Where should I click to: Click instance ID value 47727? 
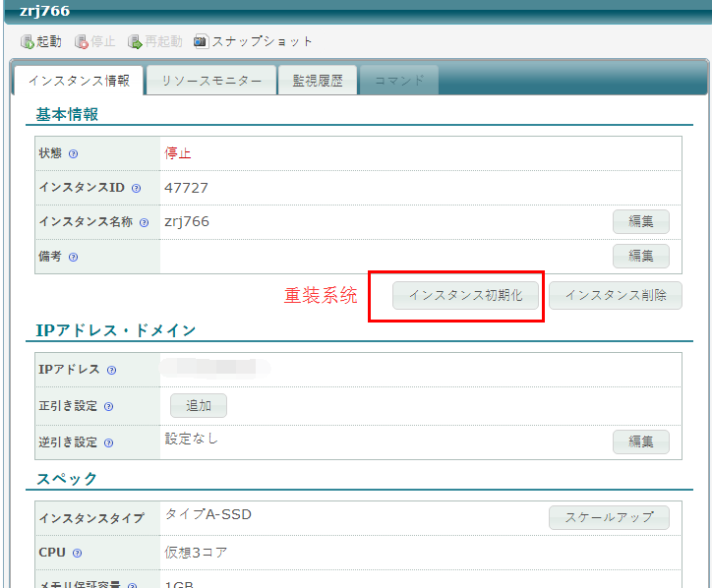[x=186, y=188]
